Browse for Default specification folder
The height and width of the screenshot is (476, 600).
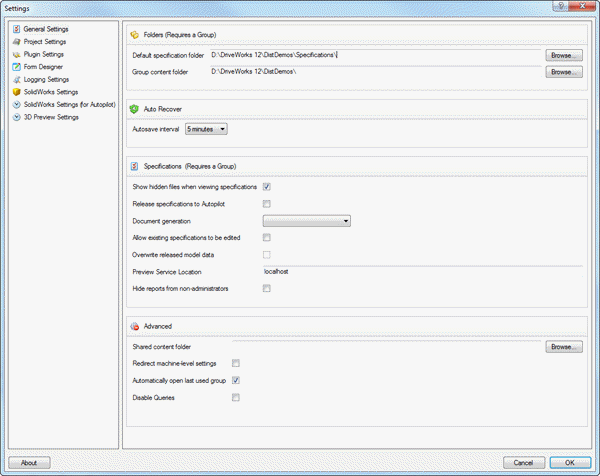click(x=563, y=55)
